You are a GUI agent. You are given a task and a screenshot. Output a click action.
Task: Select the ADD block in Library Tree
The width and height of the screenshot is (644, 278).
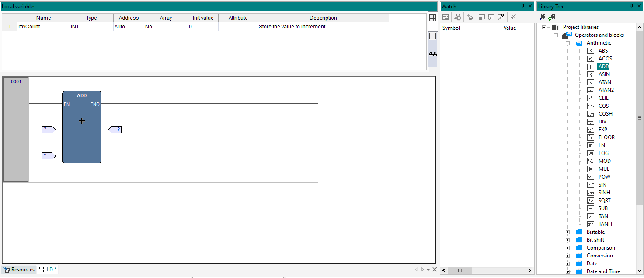[x=603, y=67]
